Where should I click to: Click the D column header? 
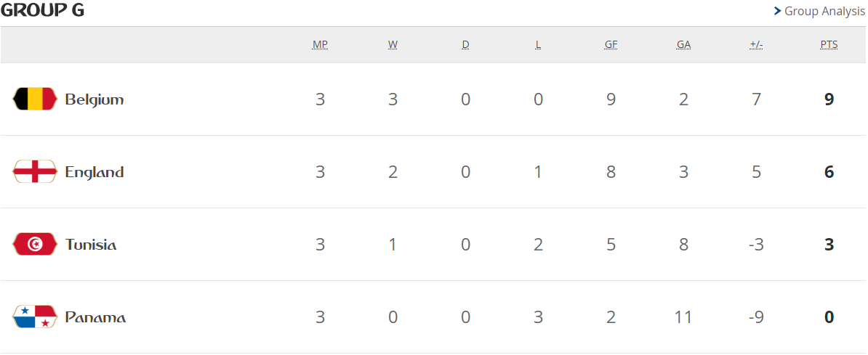[x=465, y=44]
